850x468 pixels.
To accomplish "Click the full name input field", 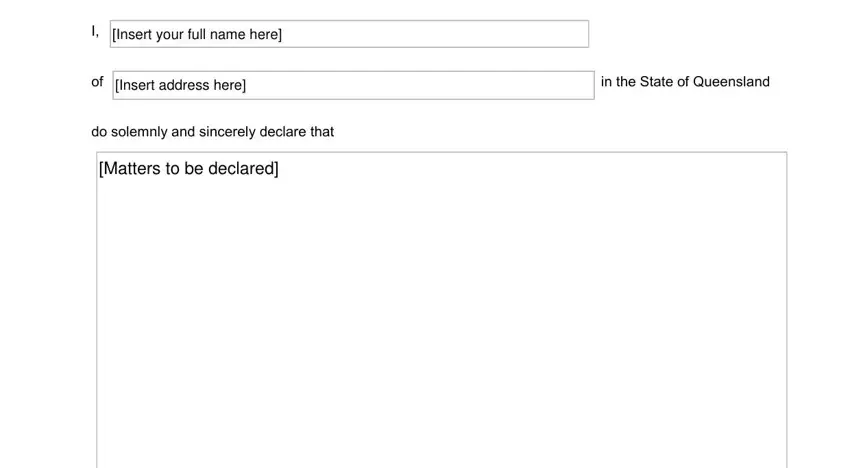I will (x=349, y=34).
